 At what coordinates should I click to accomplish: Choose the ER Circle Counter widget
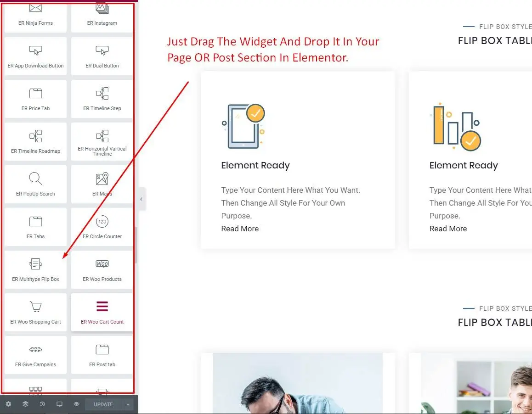tap(102, 227)
